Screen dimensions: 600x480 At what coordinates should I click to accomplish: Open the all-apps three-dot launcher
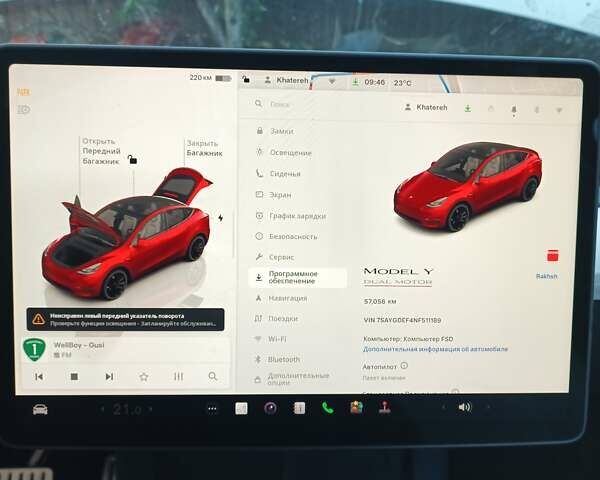(212, 409)
